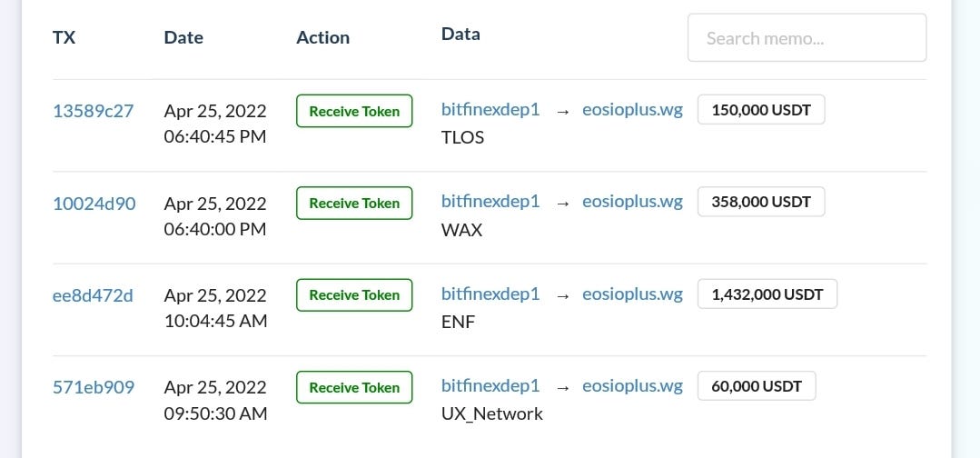Open bitfinexdep1 sender in TLOS row
This screenshot has height=458, width=980.
tap(490, 109)
